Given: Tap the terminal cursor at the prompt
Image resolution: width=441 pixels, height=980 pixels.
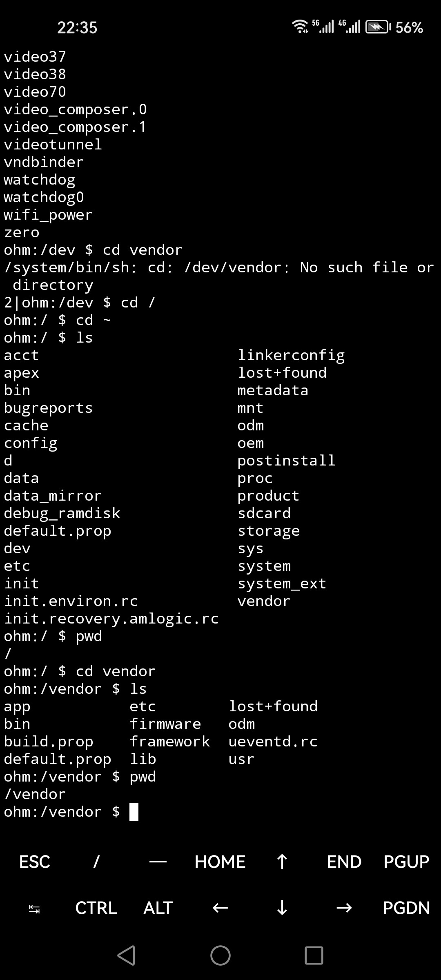Looking at the screenshot, I should pos(134,812).
